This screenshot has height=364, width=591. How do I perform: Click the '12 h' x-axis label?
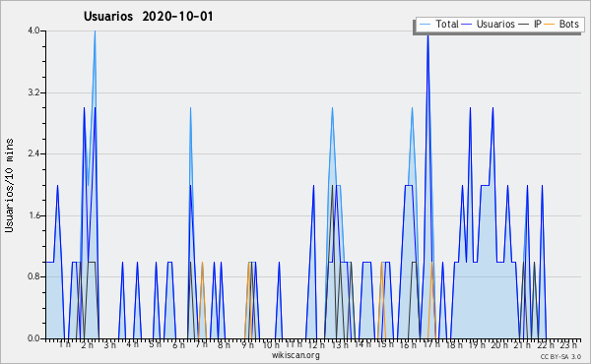click(x=316, y=345)
